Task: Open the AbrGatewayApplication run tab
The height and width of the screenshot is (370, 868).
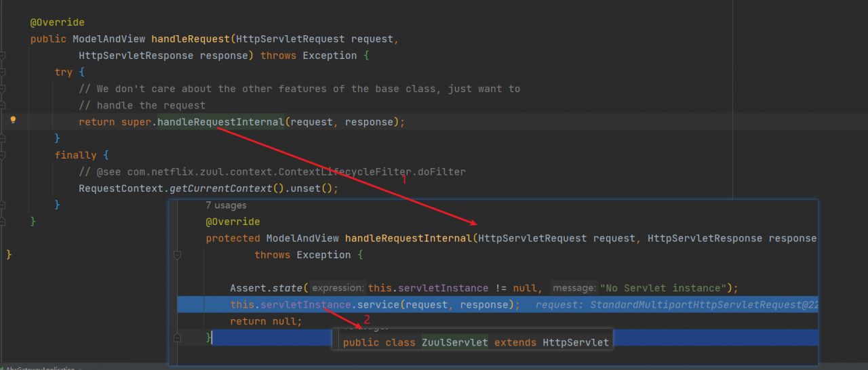Action: point(41,367)
